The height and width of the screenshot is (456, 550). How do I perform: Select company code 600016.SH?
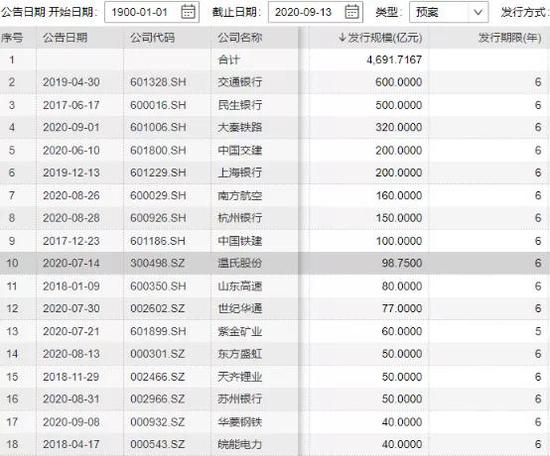point(158,105)
